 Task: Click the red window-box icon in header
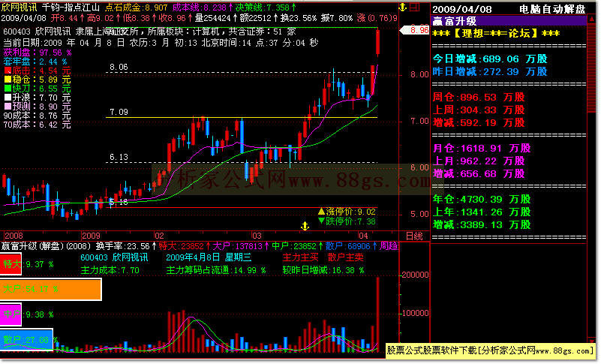(x=414, y=7)
